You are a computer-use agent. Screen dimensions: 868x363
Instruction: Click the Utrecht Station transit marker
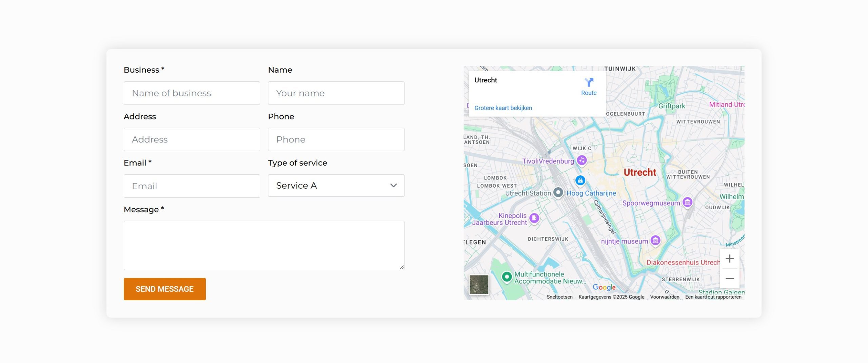pos(558,192)
